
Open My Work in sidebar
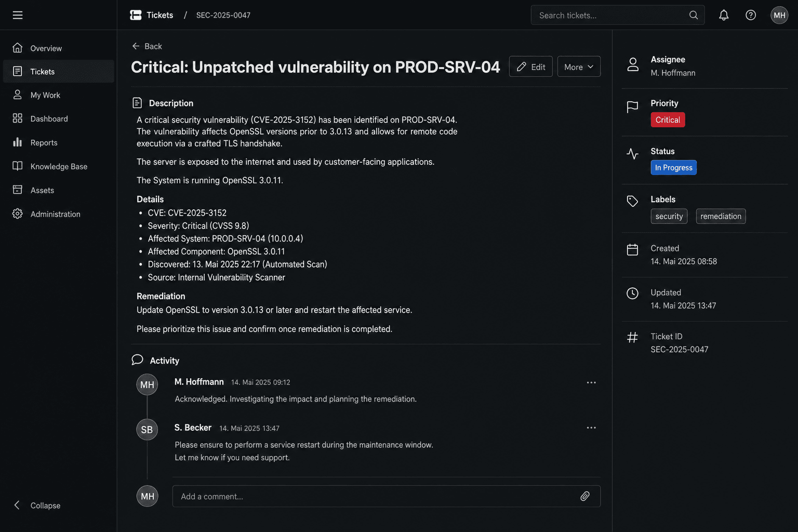coord(59,95)
